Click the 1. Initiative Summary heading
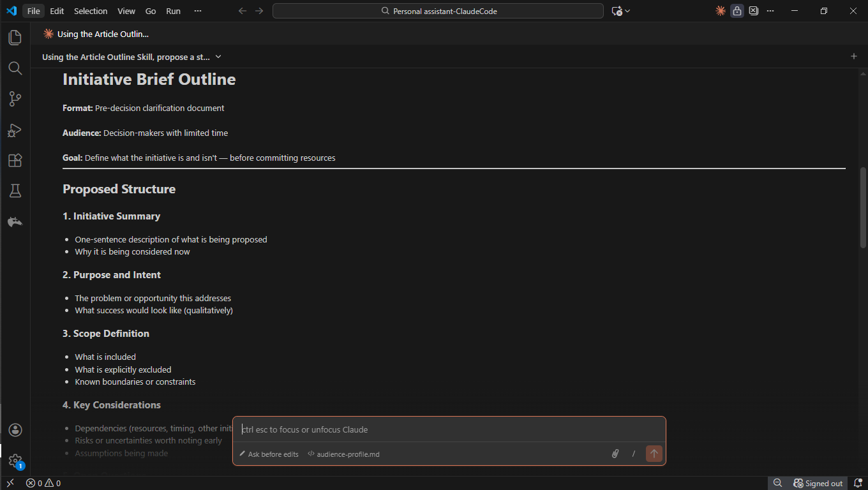The width and height of the screenshot is (868, 490). 111,216
